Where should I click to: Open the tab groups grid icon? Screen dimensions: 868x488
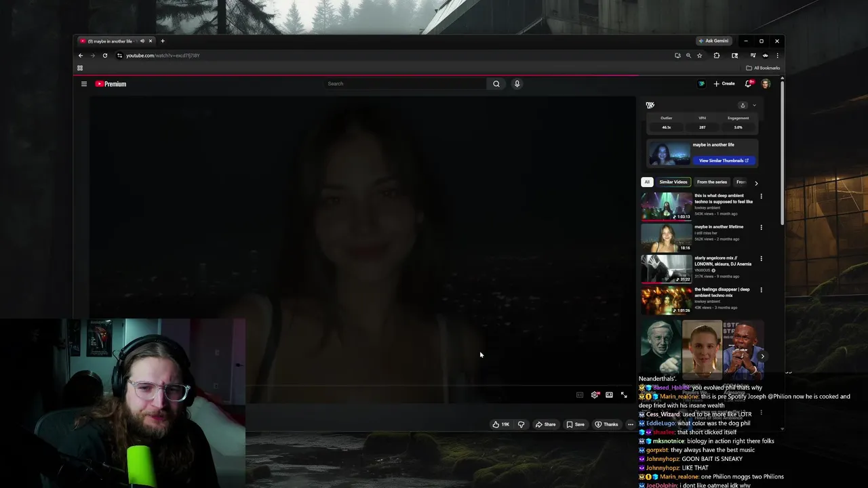coord(80,68)
